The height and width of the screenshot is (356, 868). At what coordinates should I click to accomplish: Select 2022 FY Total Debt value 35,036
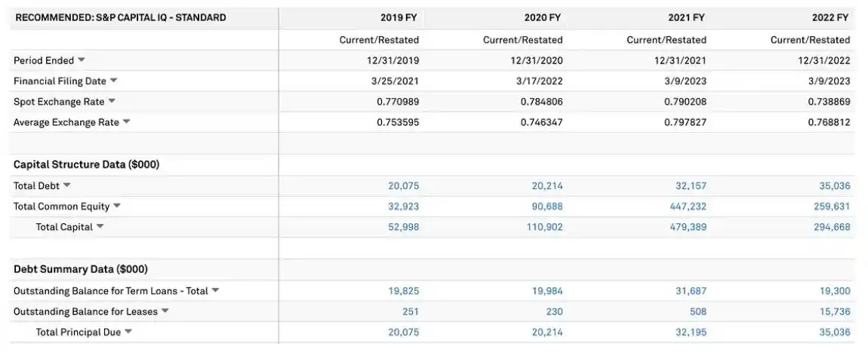click(834, 186)
